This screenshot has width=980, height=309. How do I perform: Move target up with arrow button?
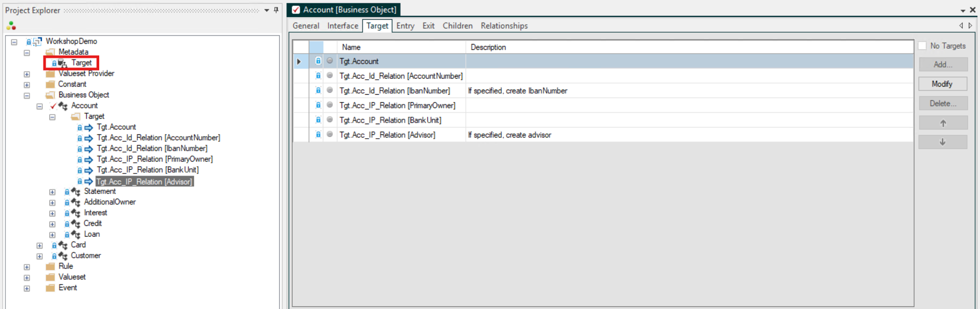(x=943, y=123)
